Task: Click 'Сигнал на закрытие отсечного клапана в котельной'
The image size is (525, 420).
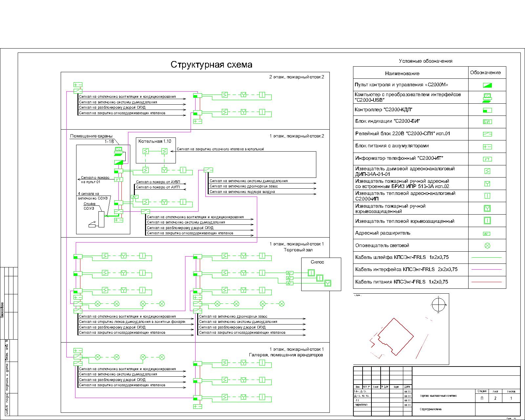Action: tap(220, 149)
